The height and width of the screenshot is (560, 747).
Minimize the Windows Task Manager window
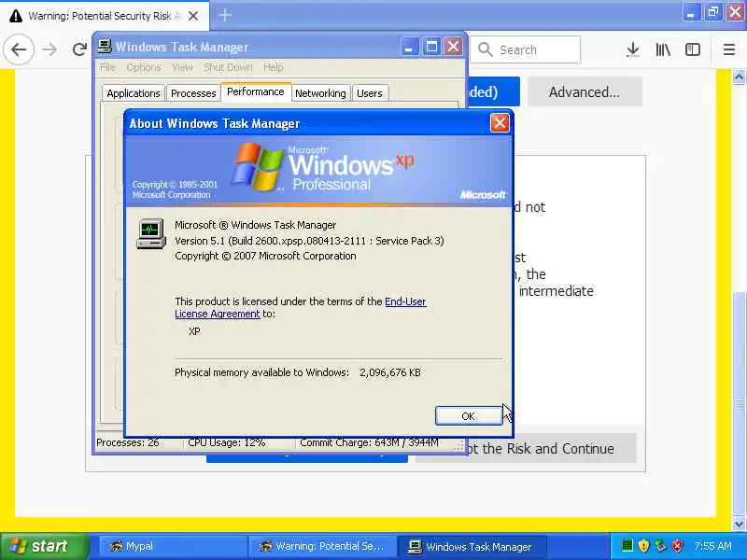pyautogui.click(x=409, y=47)
